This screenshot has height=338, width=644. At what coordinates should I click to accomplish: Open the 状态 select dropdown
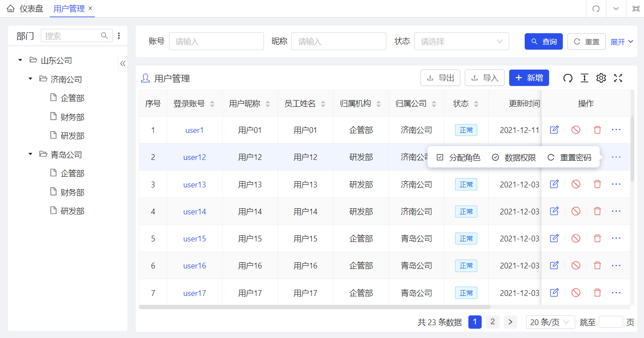(x=462, y=41)
